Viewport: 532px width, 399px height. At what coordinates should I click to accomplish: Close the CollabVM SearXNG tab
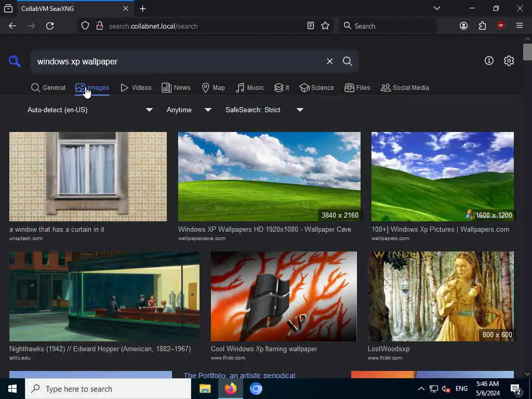click(x=126, y=8)
